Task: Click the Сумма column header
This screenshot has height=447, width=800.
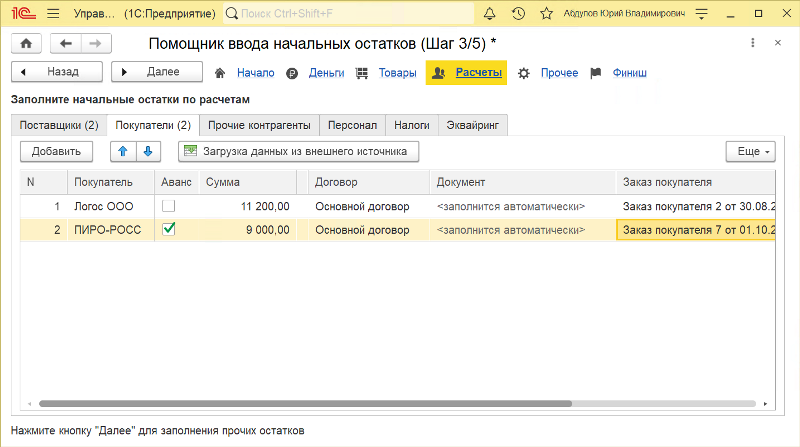Action: click(248, 182)
